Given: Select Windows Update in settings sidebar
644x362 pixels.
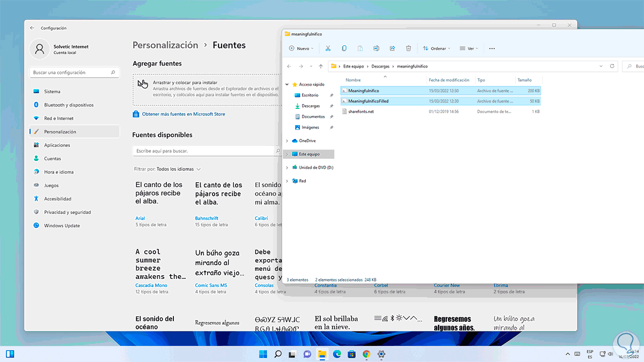Looking at the screenshot, I should (62, 226).
